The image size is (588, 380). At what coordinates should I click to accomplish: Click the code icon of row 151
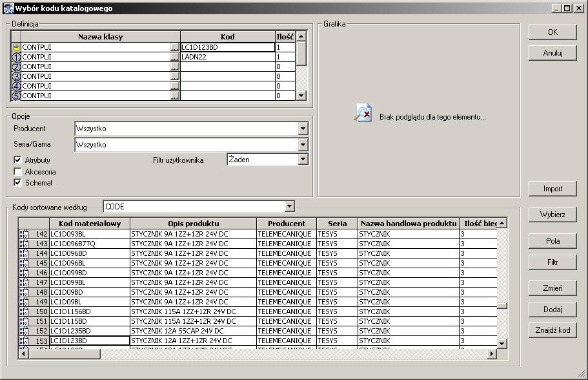click(24, 322)
